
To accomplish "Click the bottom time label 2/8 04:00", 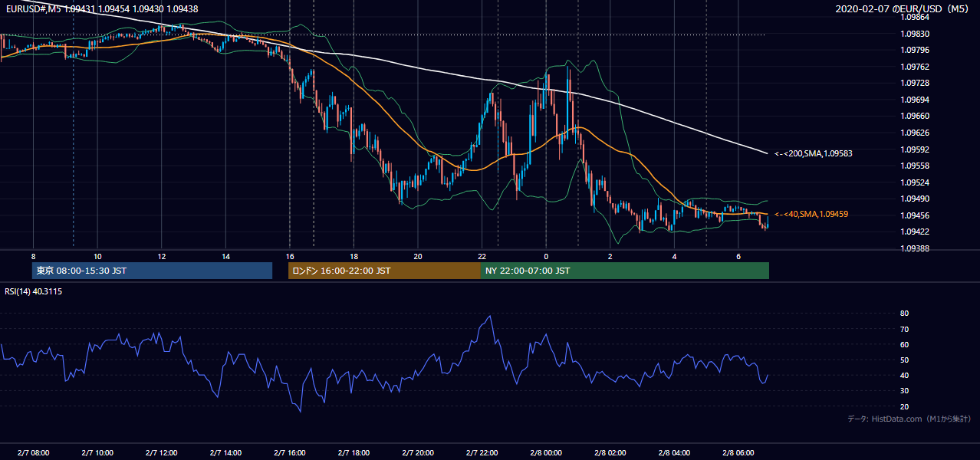I will coord(674,453).
